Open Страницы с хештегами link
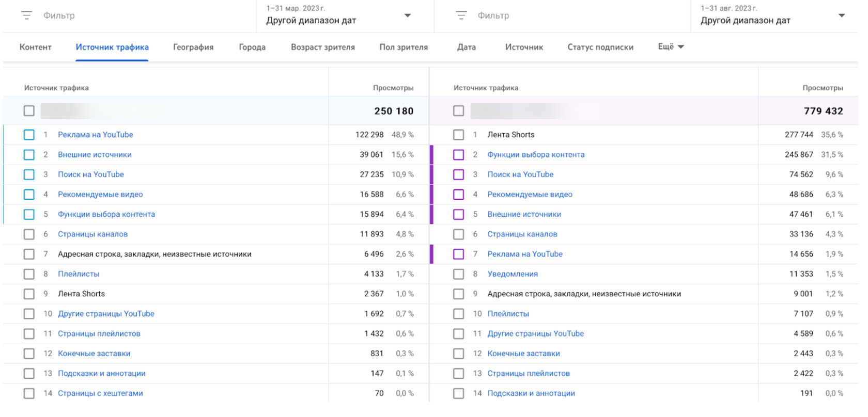868x417 pixels. coord(100,393)
